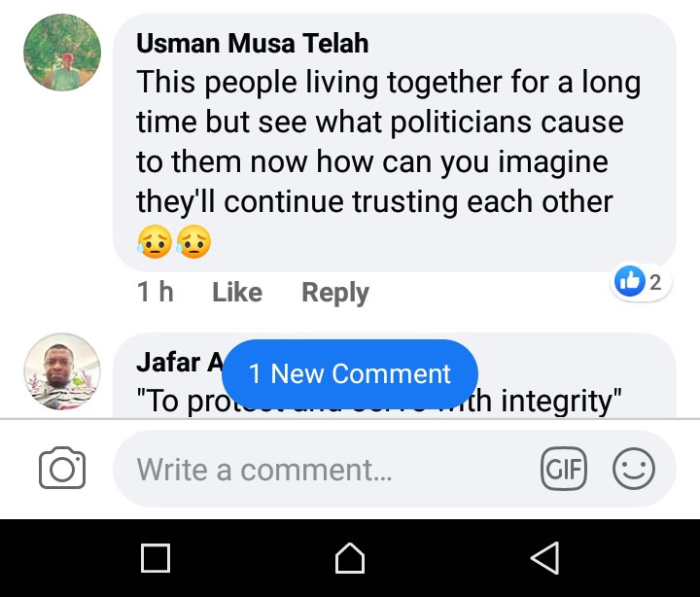This screenshot has width=700, height=597.
Task: Open Usman Musa Telah's profile name
Action: (252, 44)
